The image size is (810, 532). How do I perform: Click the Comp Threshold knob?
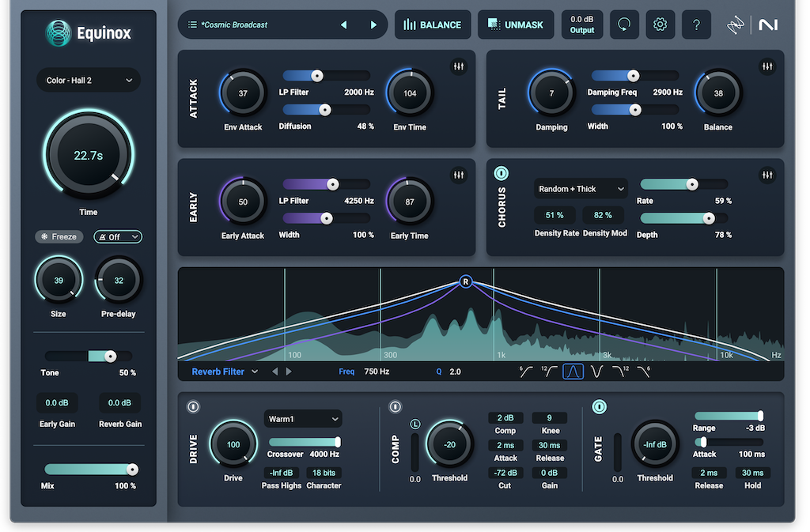coord(449,444)
